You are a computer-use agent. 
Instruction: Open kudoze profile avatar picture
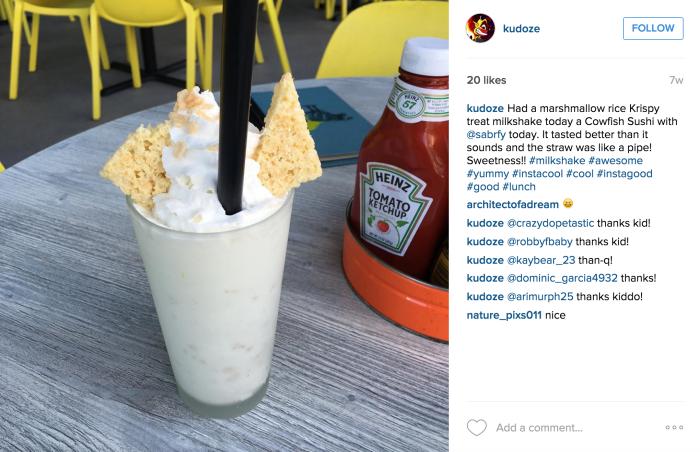click(480, 28)
